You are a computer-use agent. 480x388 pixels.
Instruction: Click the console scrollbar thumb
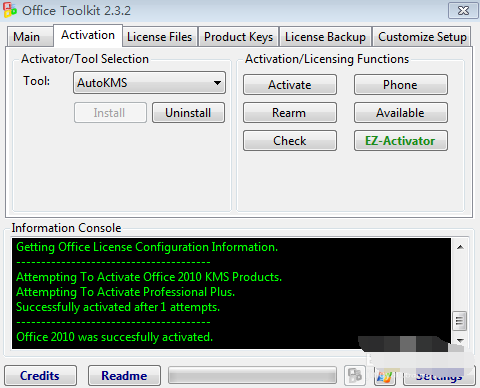coord(460,321)
